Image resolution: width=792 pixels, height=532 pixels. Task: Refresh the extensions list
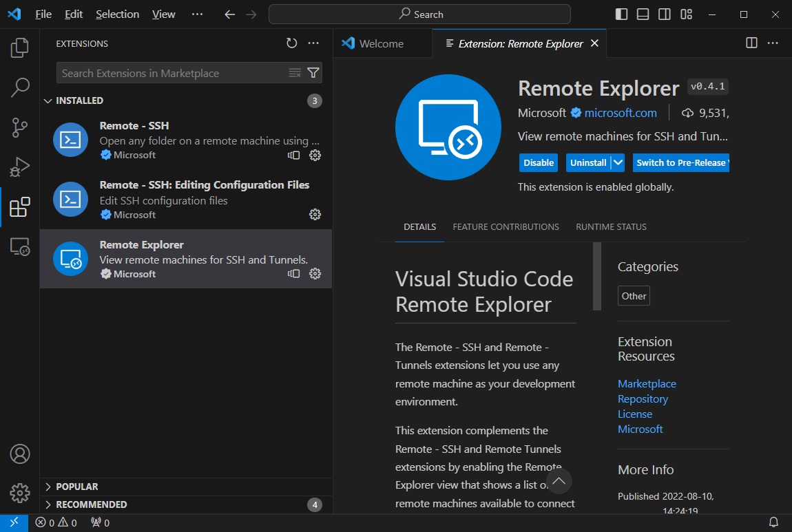(291, 43)
